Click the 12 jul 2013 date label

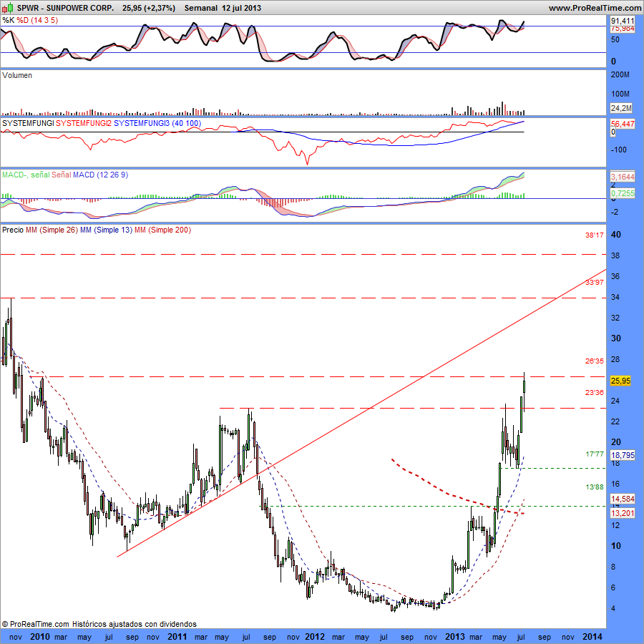pyautogui.click(x=241, y=8)
